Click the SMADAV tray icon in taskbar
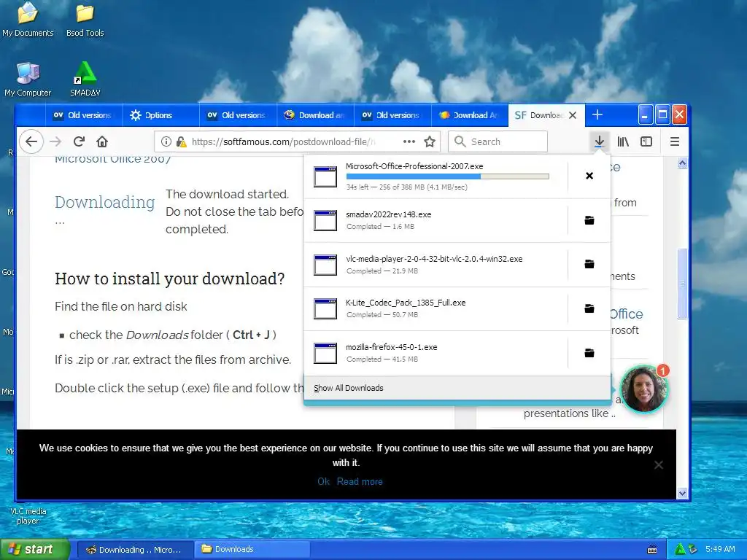 (680, 549)
